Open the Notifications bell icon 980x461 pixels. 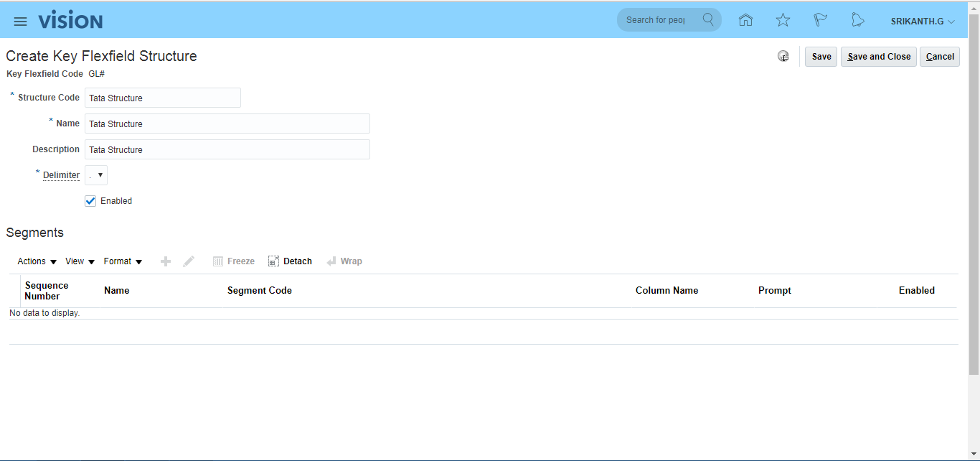tap(857, 20)
